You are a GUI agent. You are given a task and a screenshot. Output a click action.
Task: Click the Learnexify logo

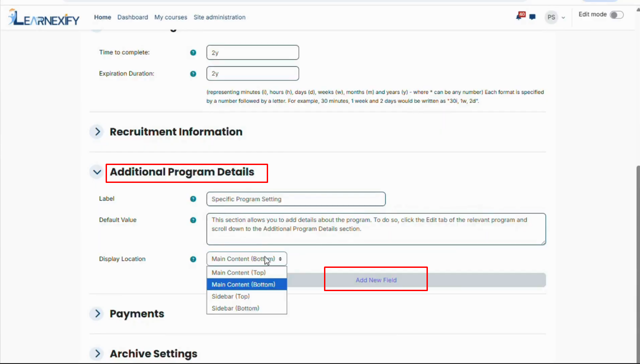[43, 17]
